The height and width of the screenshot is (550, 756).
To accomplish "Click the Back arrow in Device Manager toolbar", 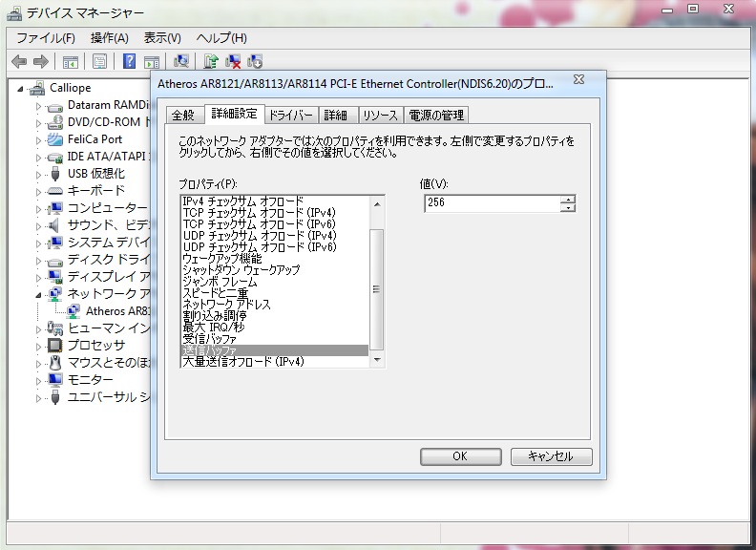I will coord(19,61).
